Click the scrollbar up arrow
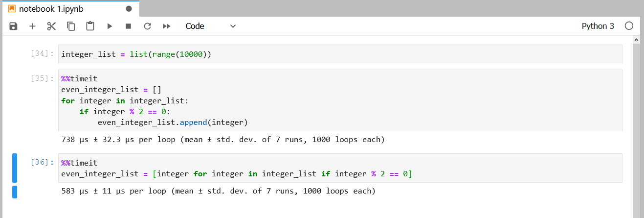The width and height of the screenshot is (644, 218). coord(636,39)
